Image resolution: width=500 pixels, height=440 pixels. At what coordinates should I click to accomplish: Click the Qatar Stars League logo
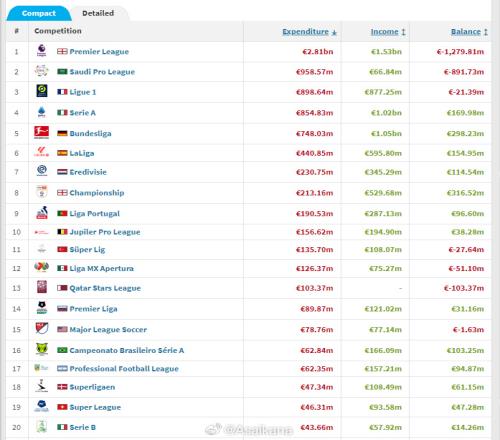pos(42,287)
